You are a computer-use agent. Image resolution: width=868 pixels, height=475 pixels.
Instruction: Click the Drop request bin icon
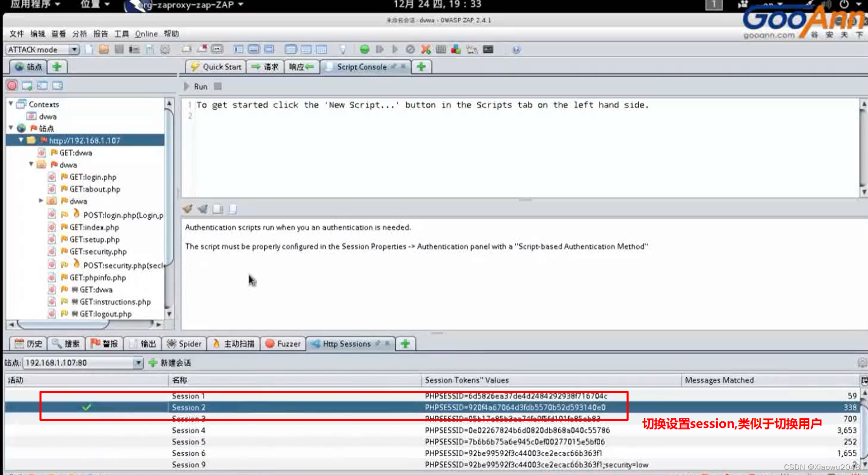[x=410, y=49]
